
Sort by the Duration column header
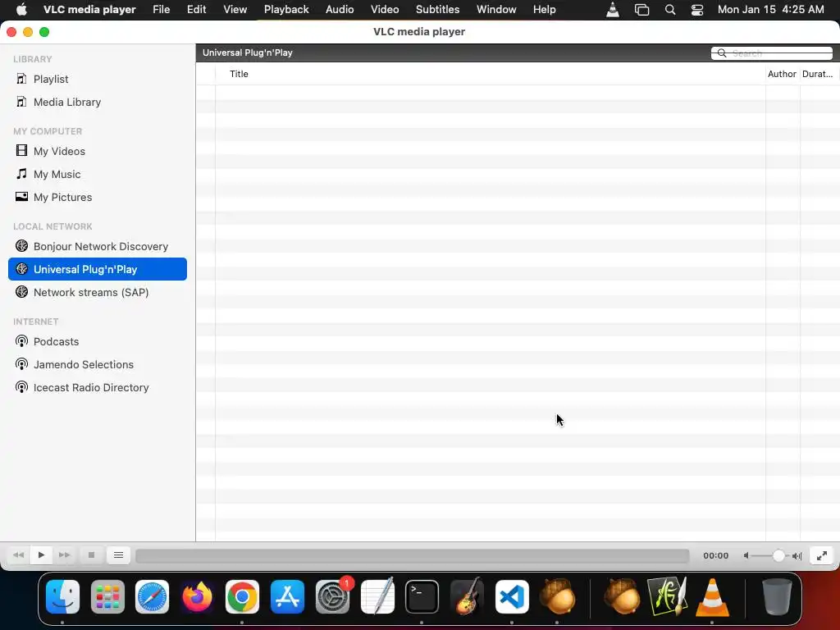pyautogui.click(x=818, y=74)
